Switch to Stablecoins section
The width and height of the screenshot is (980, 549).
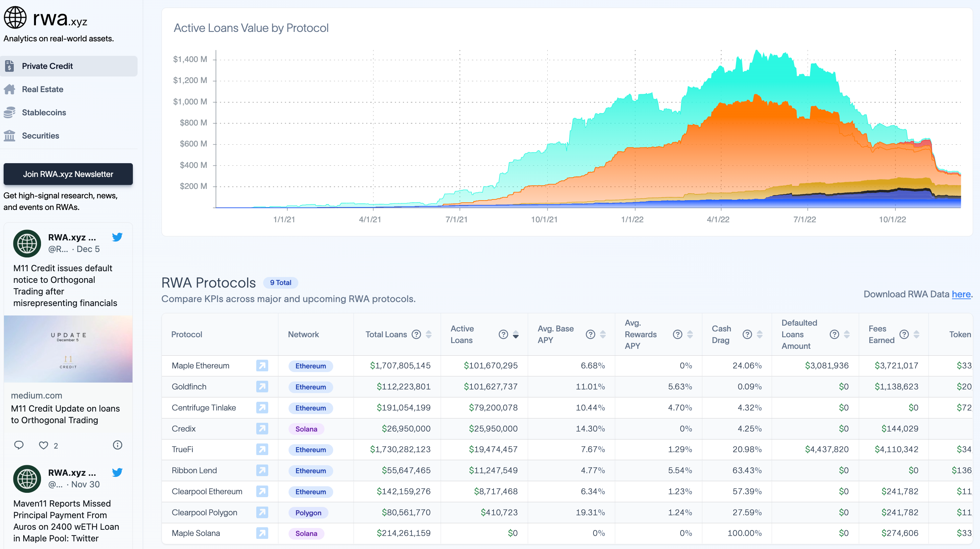pyautogui.click(x=44, y=112)
